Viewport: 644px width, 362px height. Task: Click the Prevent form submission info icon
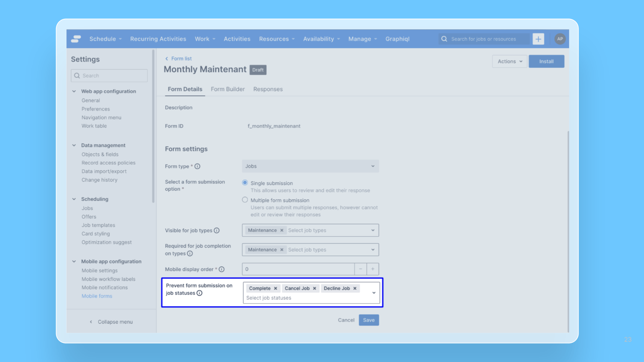tap(200, 293)
